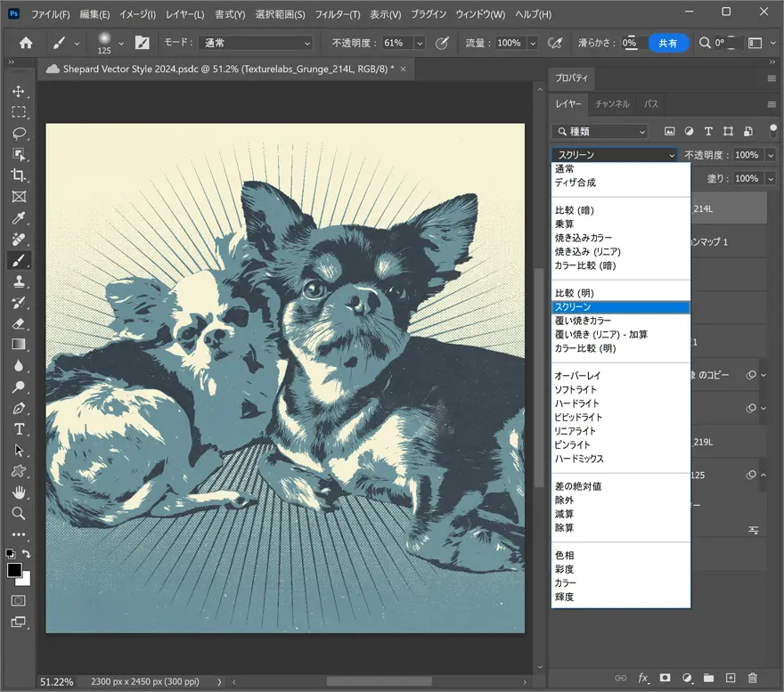This screenshot has width=784, height=692.
Task: Add layer mask from Layers panel footer
Action: pos(665,678)
